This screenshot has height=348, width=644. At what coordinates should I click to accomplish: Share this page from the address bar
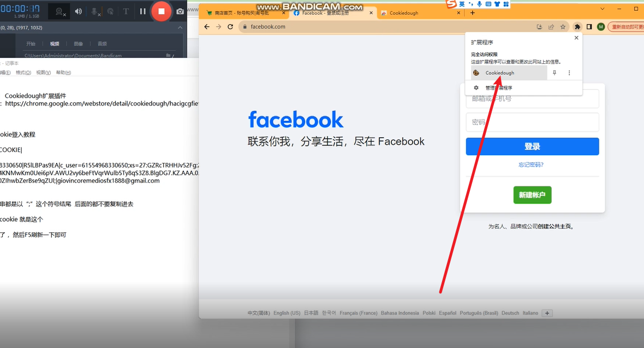pos(551,27)
